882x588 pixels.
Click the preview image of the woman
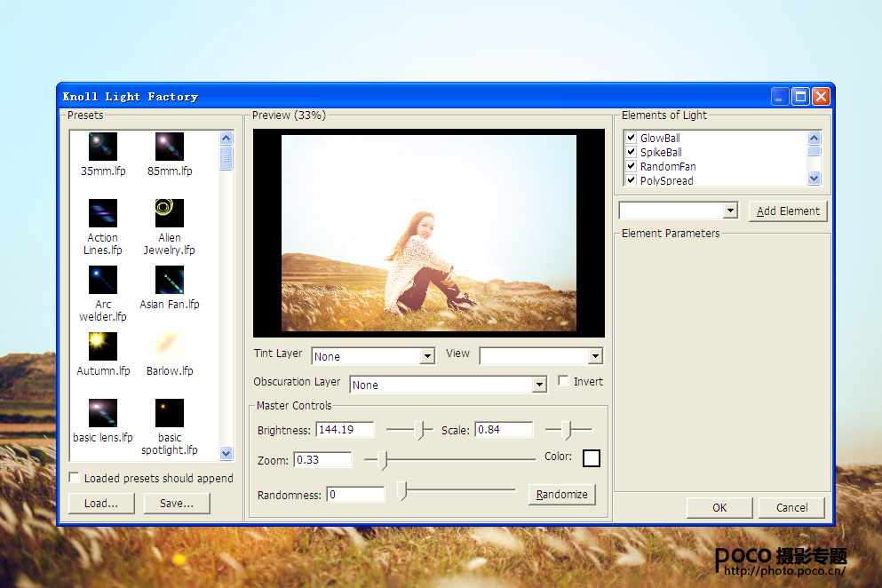point(429,233)
